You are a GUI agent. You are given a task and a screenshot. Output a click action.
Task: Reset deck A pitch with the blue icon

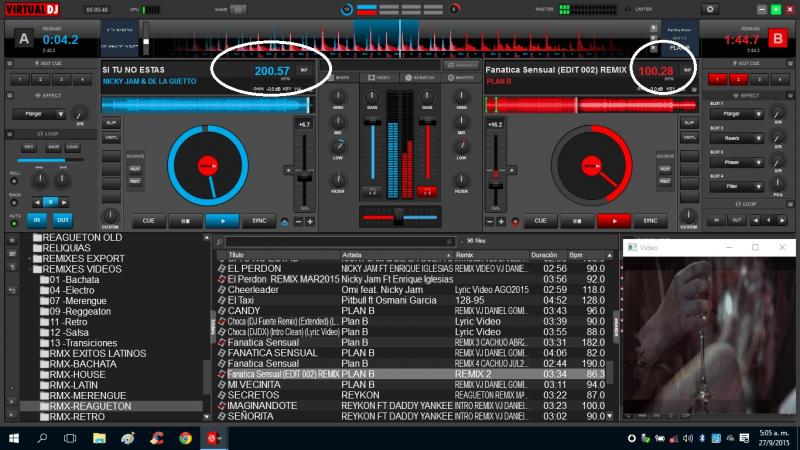click(x=285, y=222)
